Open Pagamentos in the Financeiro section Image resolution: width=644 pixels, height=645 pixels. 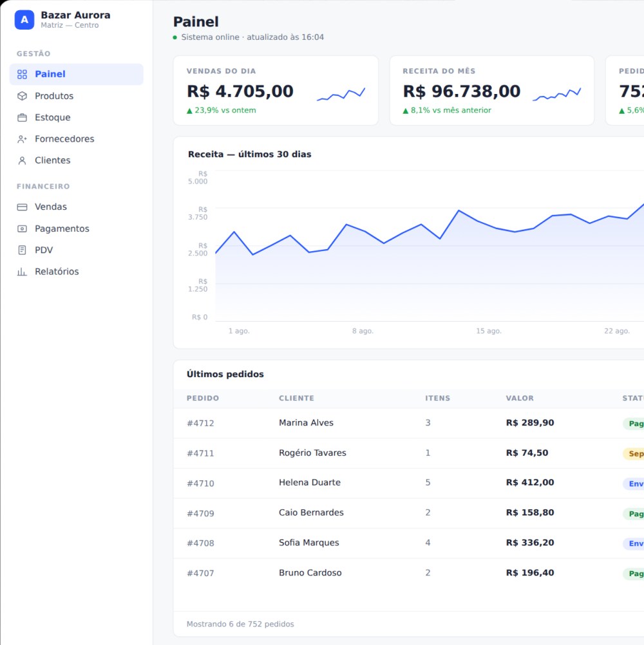point(77,229)
